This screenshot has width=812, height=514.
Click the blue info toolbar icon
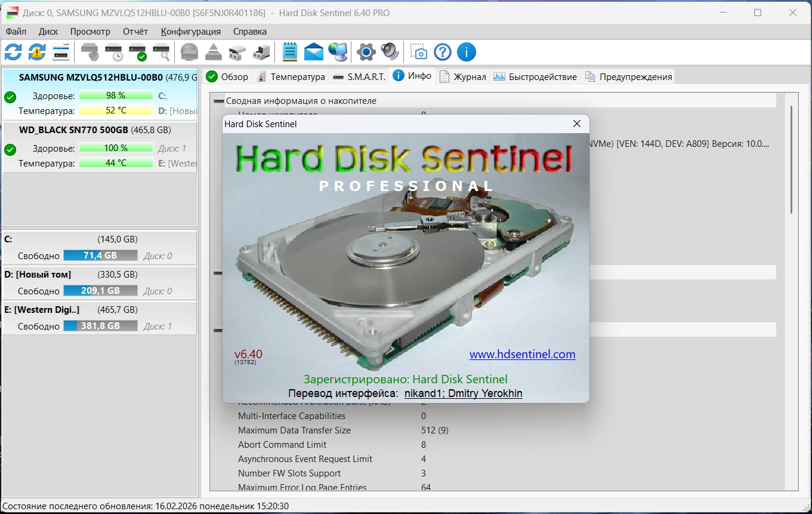point(467,52)
